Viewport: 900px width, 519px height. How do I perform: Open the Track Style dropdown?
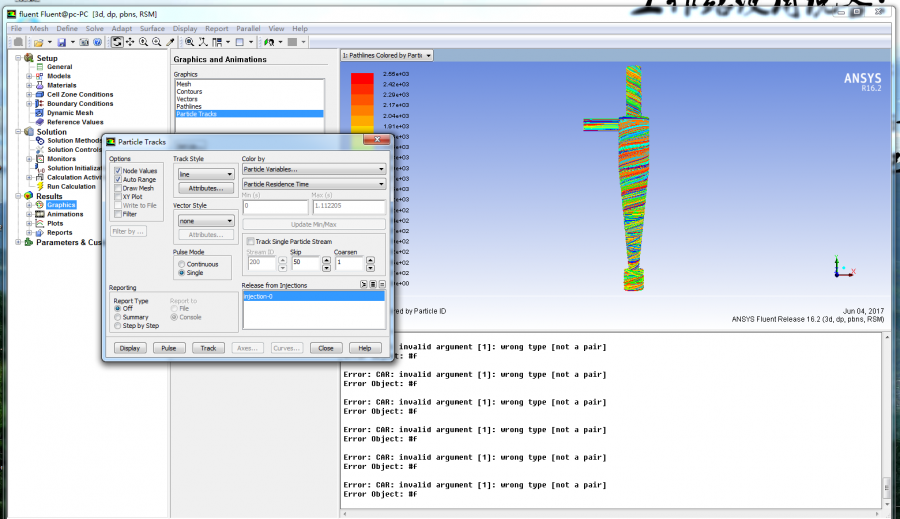coord(205,174)
